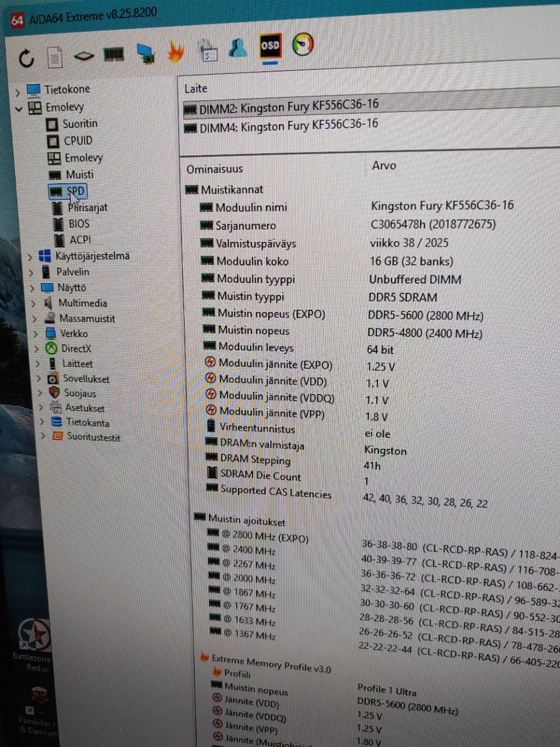
Task: Expand the Palvelin node arrow
Action: coord(32,273)
